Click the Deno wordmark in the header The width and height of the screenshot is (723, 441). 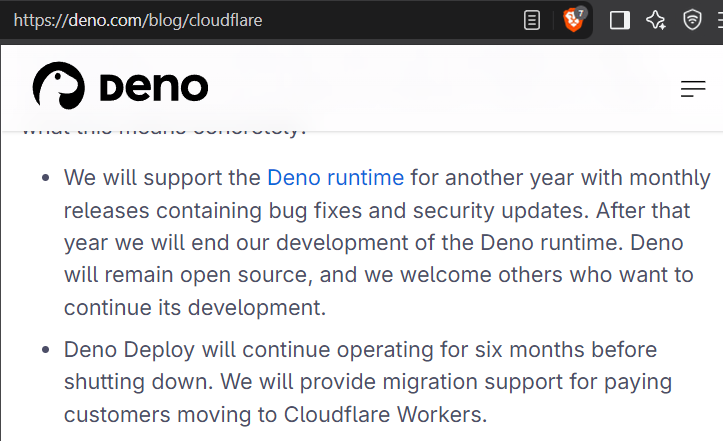pyautogui.click(x=154, y=87)
